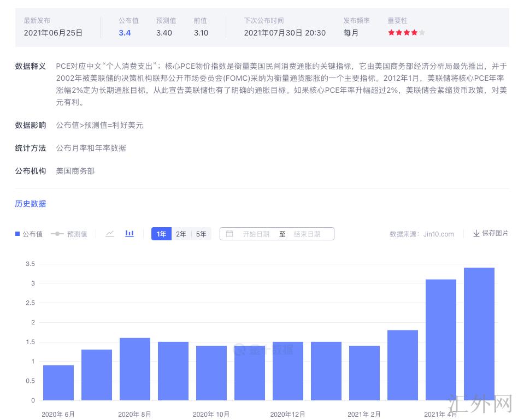Viewport: 518px width, 420px height.
Task: Click the 2021年 4月 bar
Action: (x=441, y=339)
